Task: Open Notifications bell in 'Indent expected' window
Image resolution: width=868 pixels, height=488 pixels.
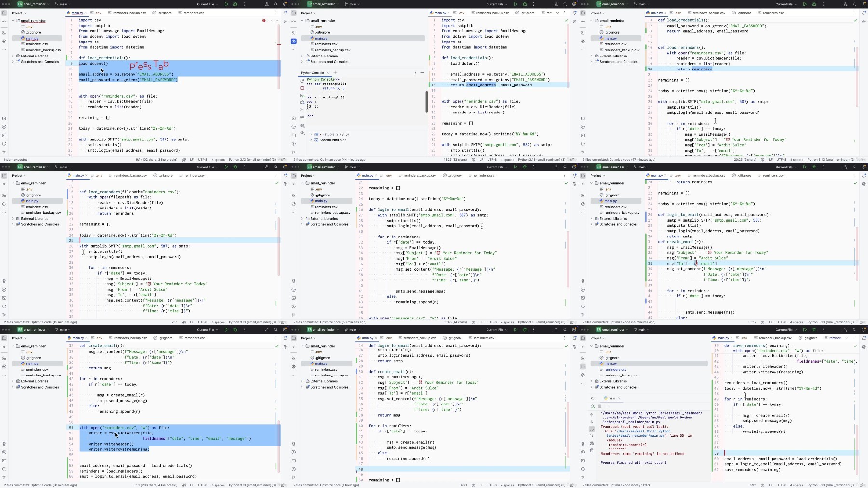Action: [x=285, y=13]
